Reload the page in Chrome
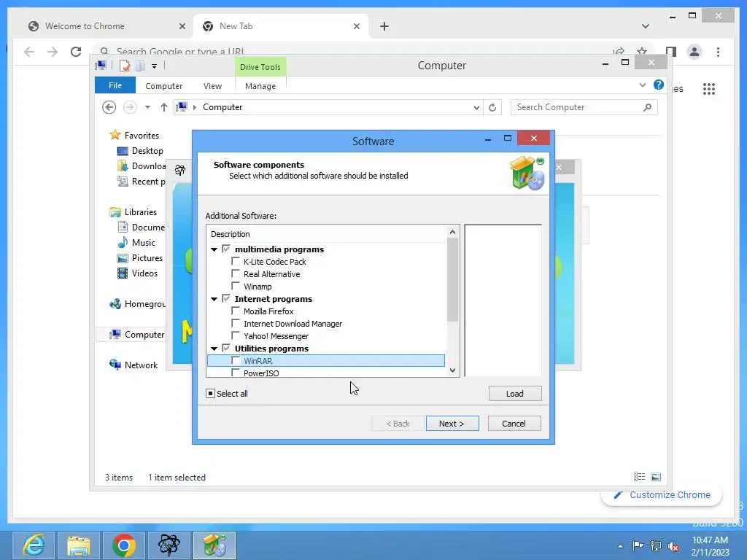The image size is (747, 560). point(76,52)
